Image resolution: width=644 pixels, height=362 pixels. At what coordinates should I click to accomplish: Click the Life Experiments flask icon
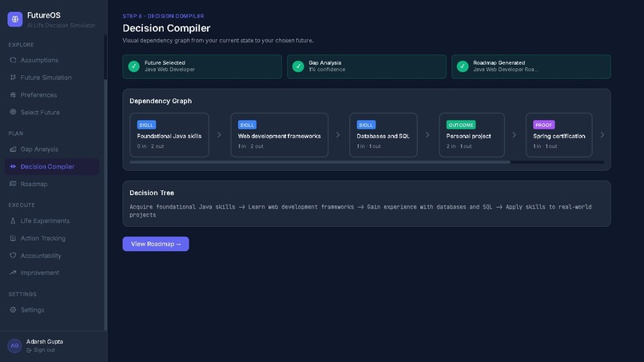pyautogui.click(x=13, y=221)
